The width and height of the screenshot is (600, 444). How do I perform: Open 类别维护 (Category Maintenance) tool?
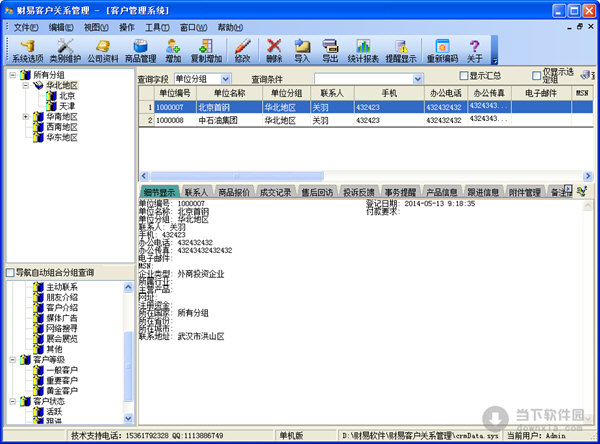tap(68, 50)
